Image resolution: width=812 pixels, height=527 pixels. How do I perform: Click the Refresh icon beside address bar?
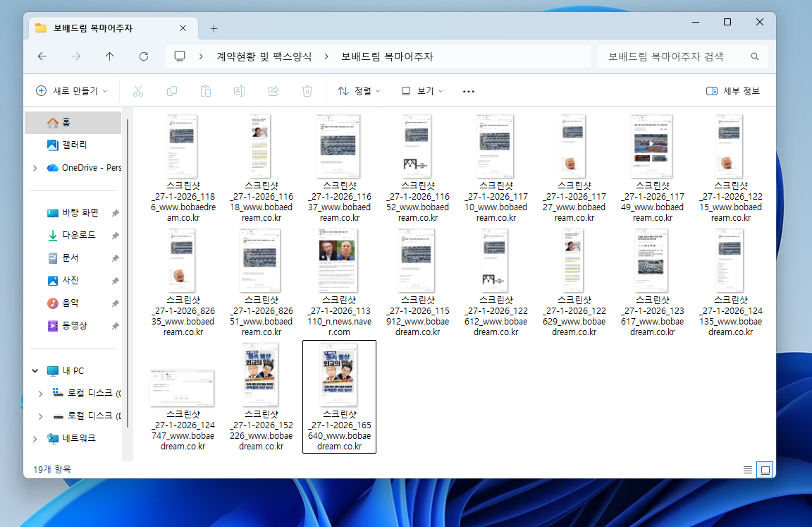tap(144, 56)
